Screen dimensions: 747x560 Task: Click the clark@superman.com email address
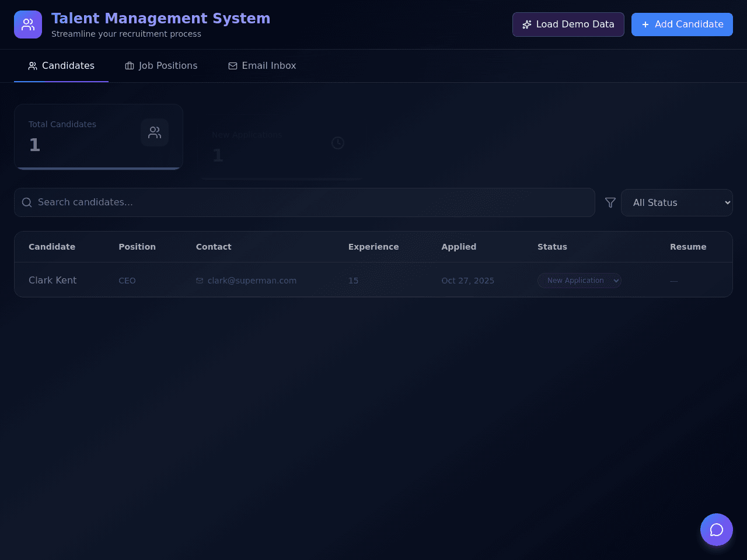pyautogui.click(x=252, y=281)
